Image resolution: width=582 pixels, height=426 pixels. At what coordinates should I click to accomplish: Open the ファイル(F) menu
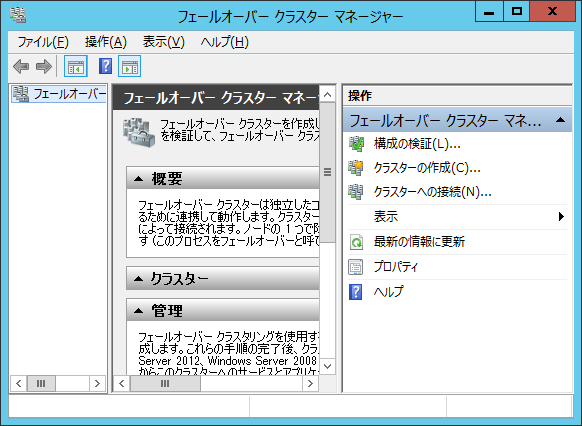tap(43, 42)
